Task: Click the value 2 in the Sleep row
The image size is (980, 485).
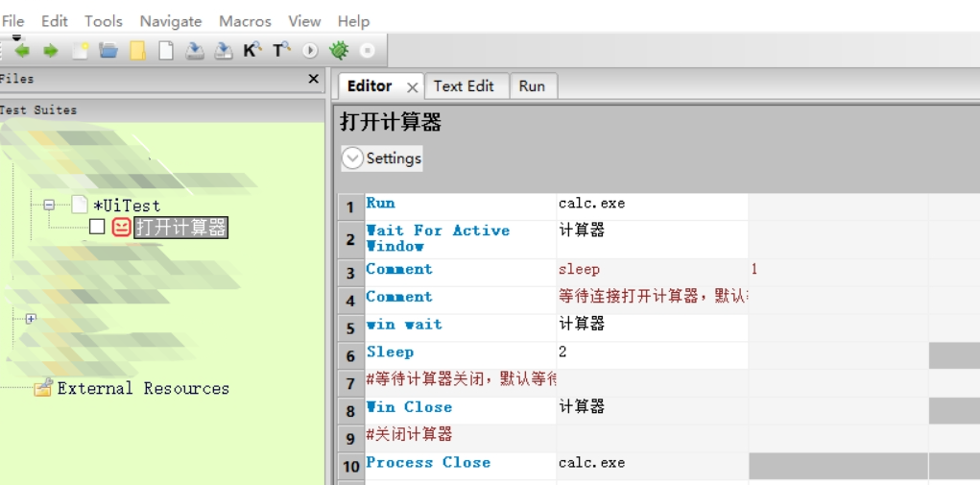Action: (x=653, y=355)
